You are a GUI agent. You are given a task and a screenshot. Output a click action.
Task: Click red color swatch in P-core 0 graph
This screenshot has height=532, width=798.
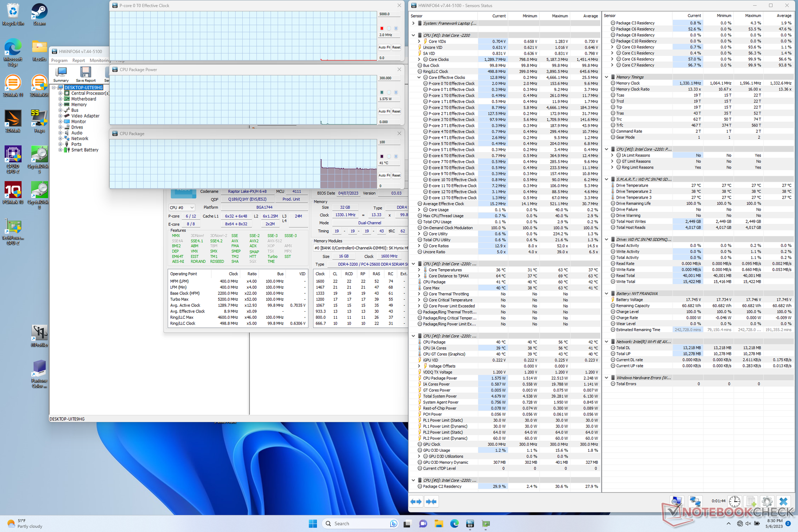pyautogui.click(x=382, y=28)
